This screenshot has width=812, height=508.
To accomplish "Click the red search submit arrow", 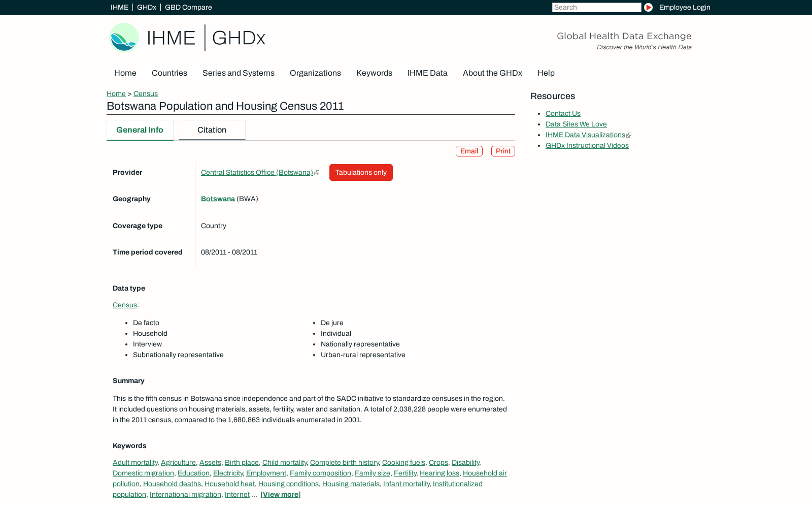I will (648, 7).
